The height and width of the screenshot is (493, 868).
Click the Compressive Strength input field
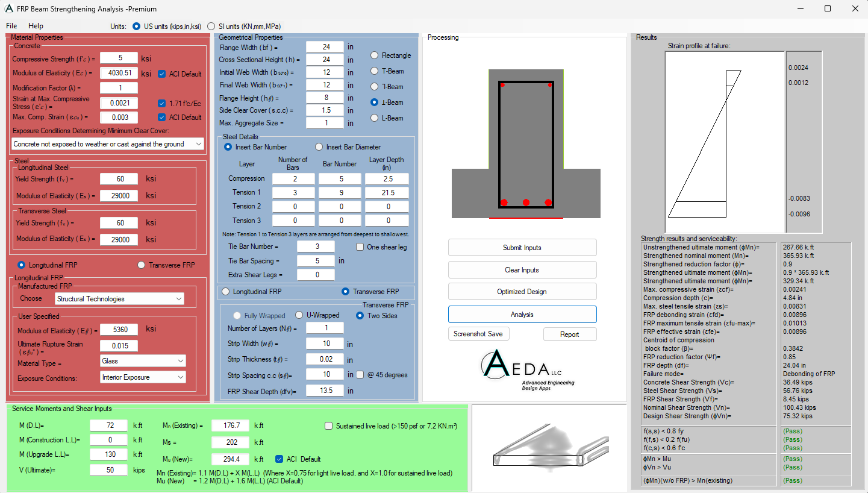coord(119,58)
